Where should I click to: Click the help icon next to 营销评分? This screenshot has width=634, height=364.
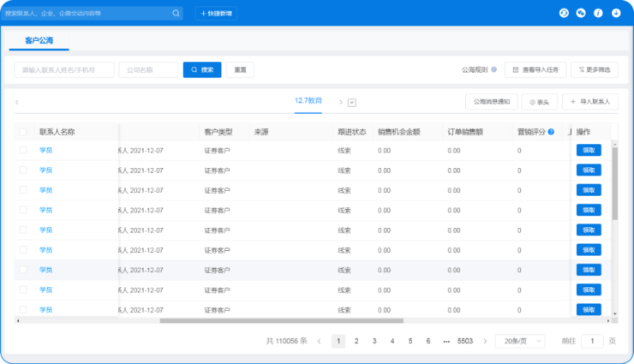[551, 132]
